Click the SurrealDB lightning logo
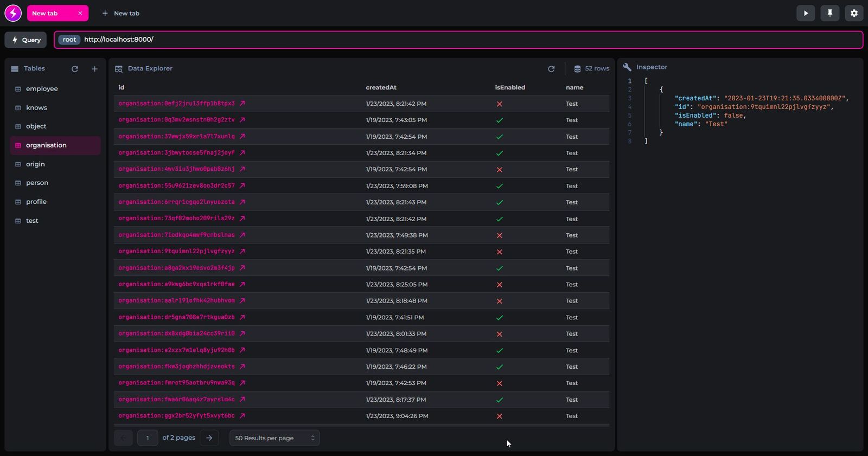The height and width of the screenshot is (456, 868). [13, 13]
